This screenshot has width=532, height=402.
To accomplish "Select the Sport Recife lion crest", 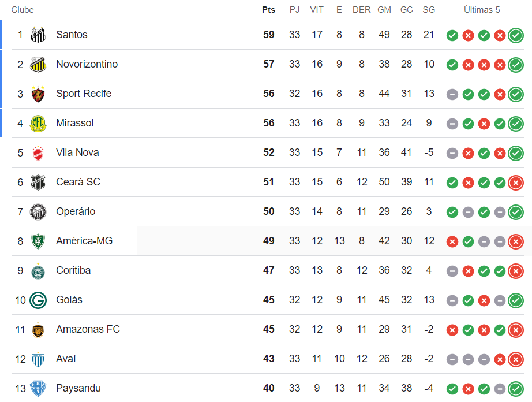I will (38, 94).
